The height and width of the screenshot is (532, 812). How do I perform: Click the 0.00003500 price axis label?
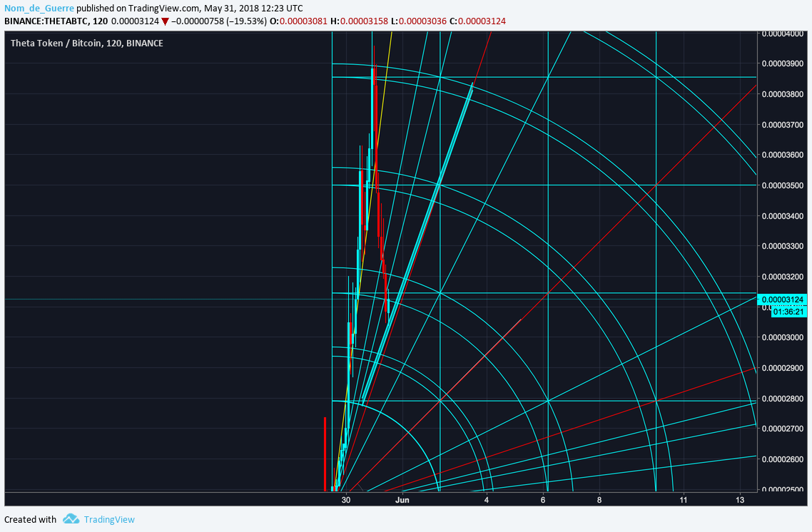point(783,185)
